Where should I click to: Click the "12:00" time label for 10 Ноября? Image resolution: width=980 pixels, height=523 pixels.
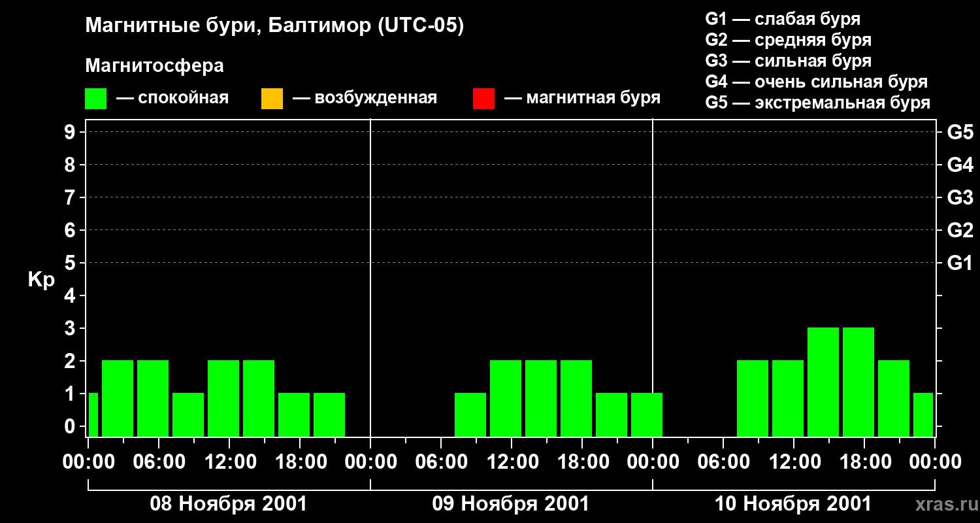click(x=794, y=462)
